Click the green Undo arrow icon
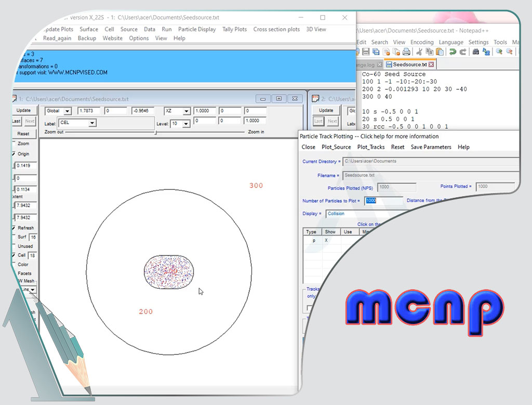Image resolution: width=532 pixels, height=405 pixels. tap(453, 52)
